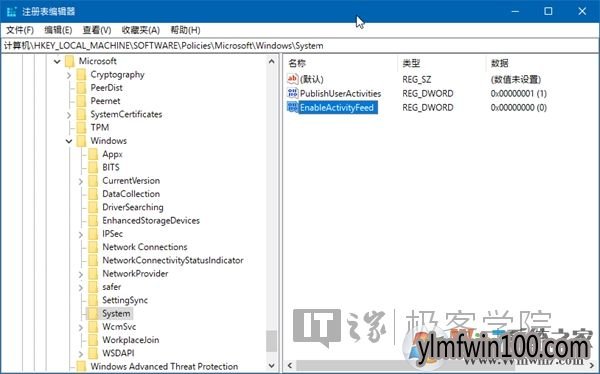This screenshot has height=374, width=600.
Task: Click values pane scroll left arrow
Action: pos(290,366)
